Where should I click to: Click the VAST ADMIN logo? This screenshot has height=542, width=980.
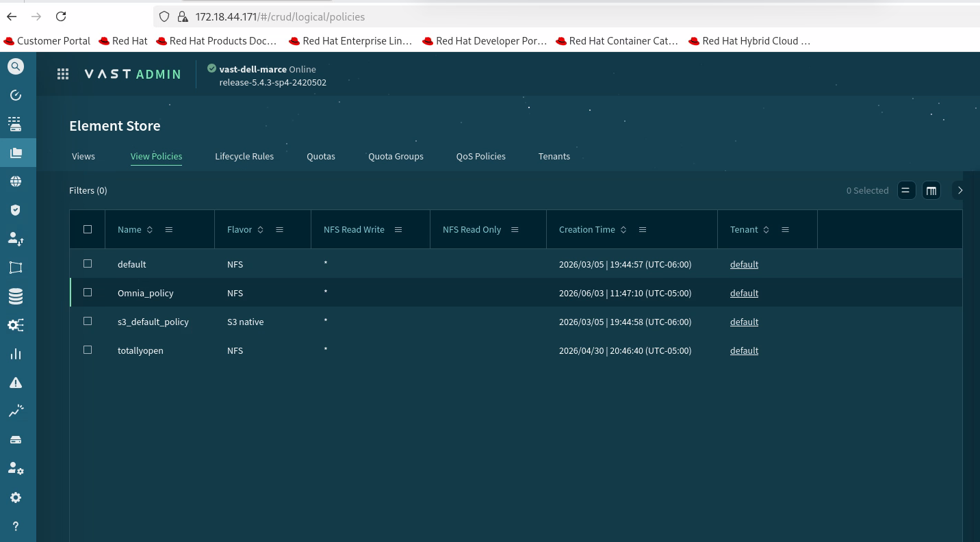133,74
